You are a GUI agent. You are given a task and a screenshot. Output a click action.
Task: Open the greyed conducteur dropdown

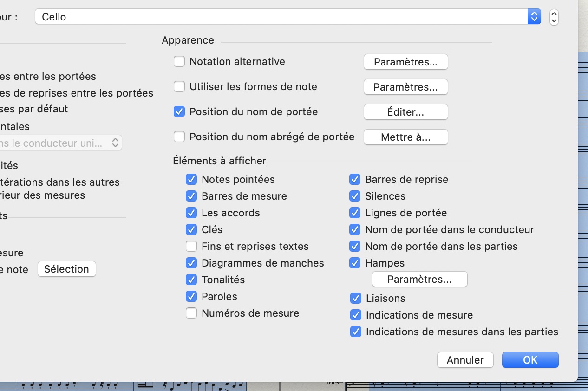click(60, 143)
